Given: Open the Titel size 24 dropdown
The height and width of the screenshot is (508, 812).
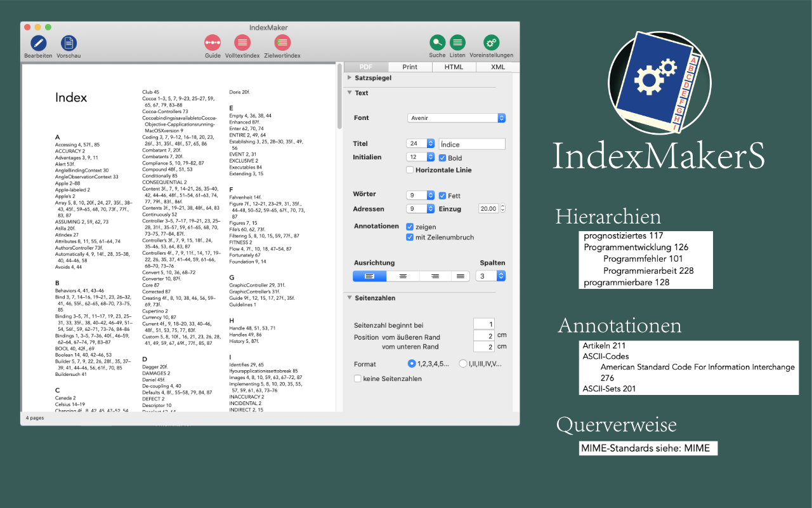Looking at the screenshot, I should pos(421,144).
